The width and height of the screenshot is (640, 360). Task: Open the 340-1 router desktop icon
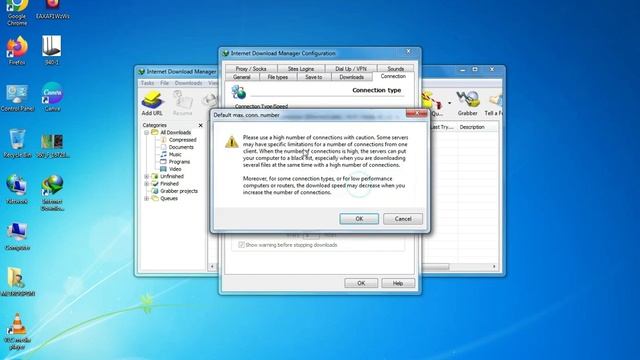[x=51, y=51]
